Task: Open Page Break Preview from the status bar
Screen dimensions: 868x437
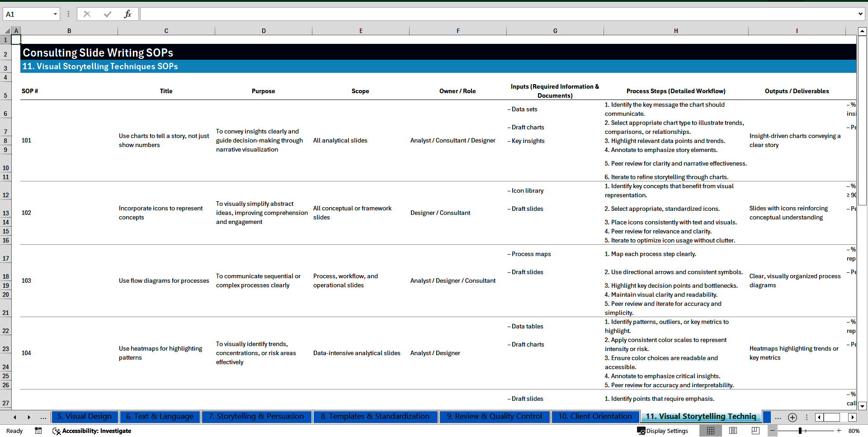Action: (755, 431)
